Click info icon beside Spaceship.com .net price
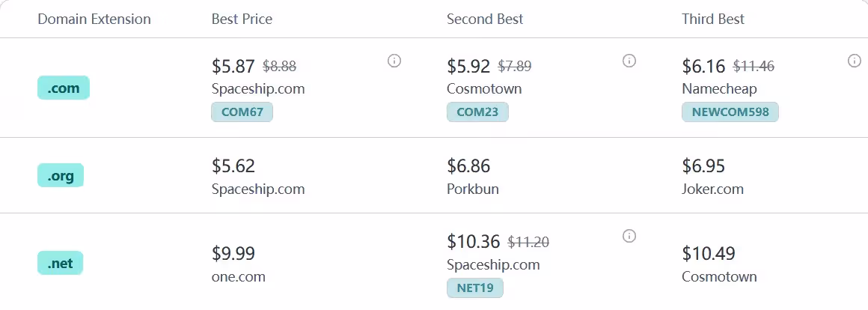This screenshot has height=310, width=868. click(629, 236)
